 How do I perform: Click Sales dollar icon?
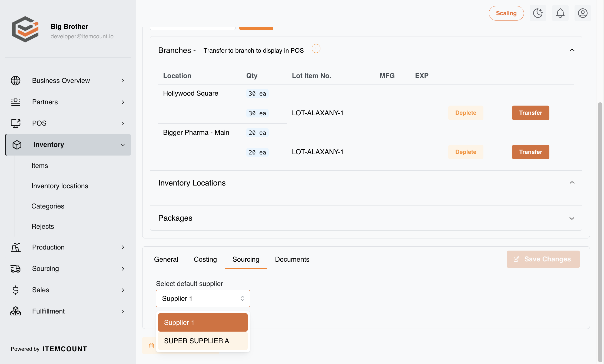pos(15,290)
